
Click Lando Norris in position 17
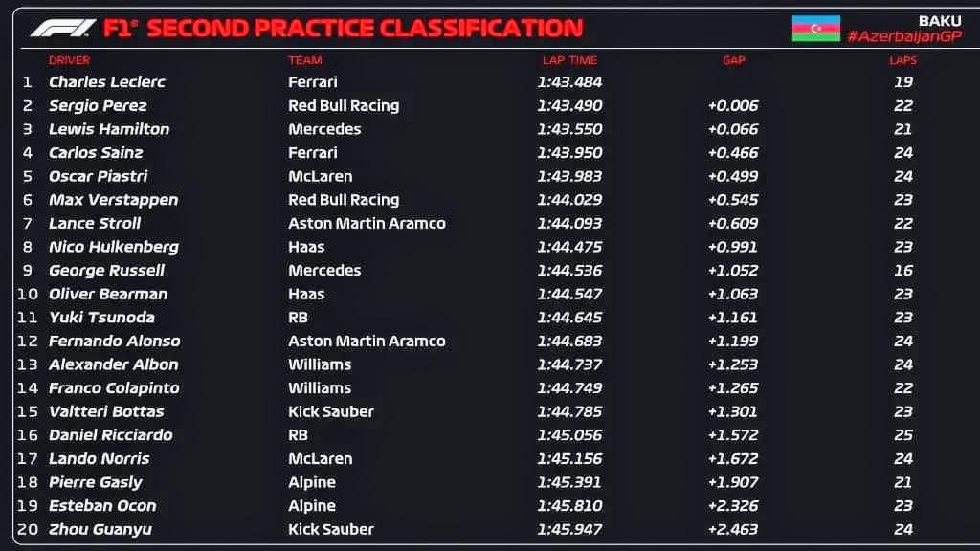click(99, 458)
